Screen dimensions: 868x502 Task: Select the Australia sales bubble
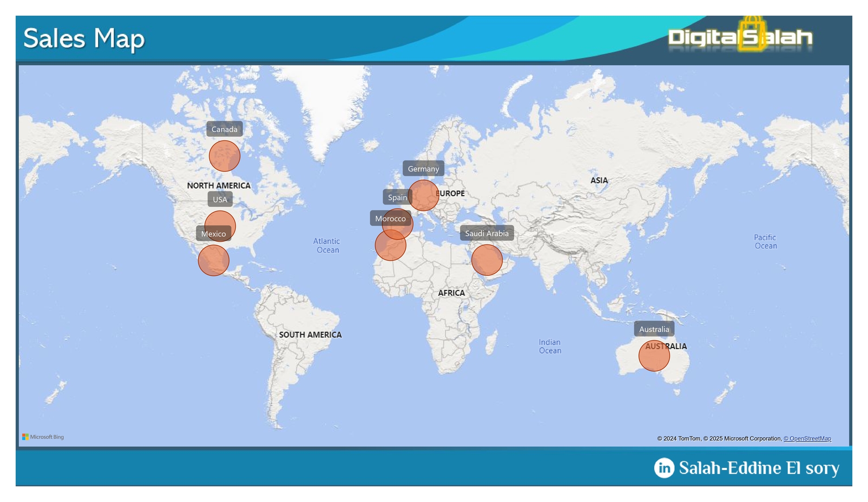pos(654,356)
